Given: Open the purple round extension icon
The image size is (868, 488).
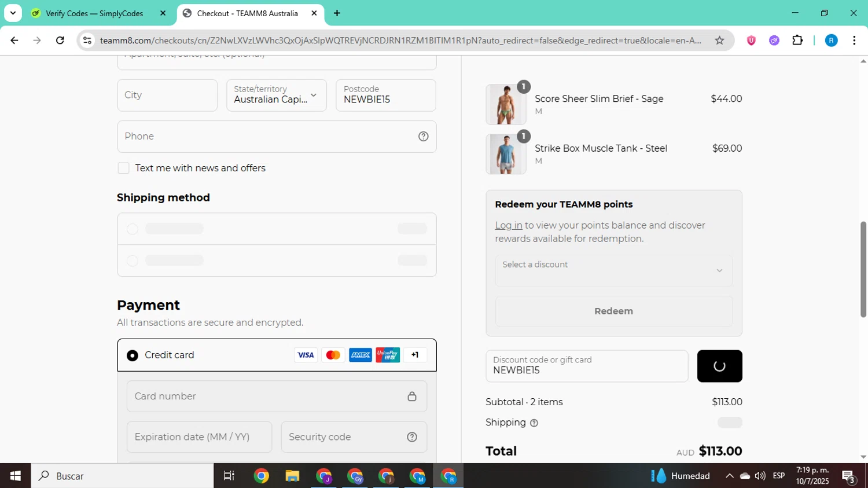Looking at the screenshot, I should [x=774, y=41].
